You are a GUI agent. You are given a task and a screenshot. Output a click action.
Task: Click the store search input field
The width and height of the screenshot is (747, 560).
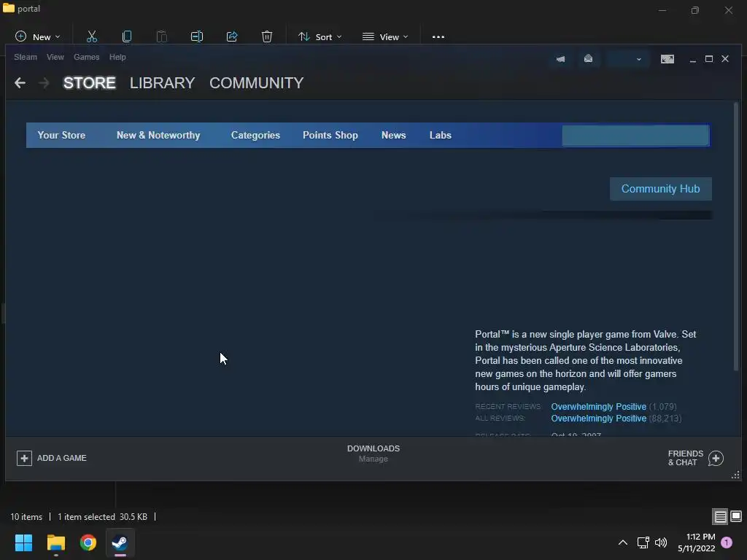tap(635, 136)
